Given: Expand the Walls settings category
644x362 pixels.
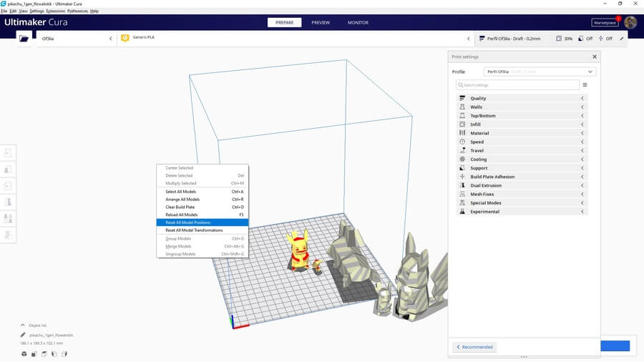Looking at the screenshot, I should point(522,107).
